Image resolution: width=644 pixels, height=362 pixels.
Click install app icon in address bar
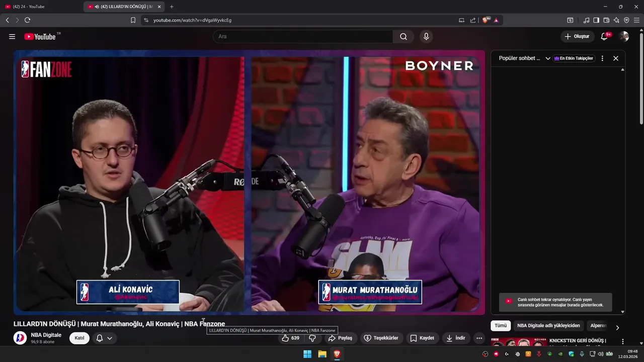(461, 20)
